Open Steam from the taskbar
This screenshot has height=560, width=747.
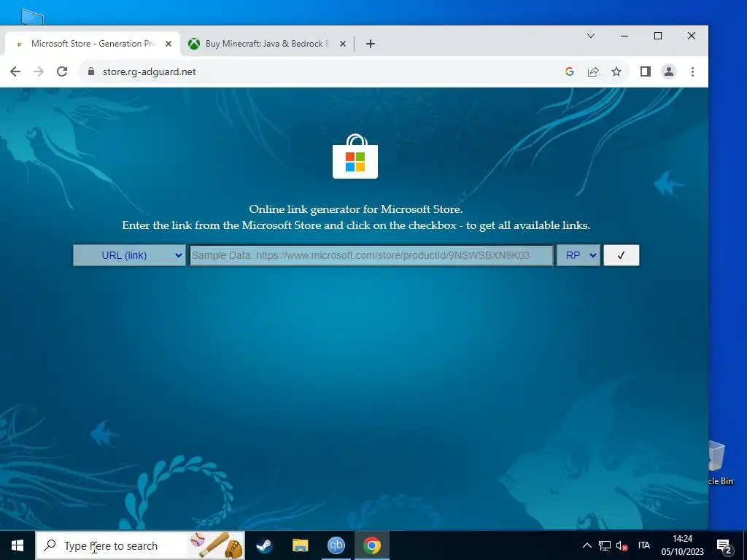(x=264, y=545)
